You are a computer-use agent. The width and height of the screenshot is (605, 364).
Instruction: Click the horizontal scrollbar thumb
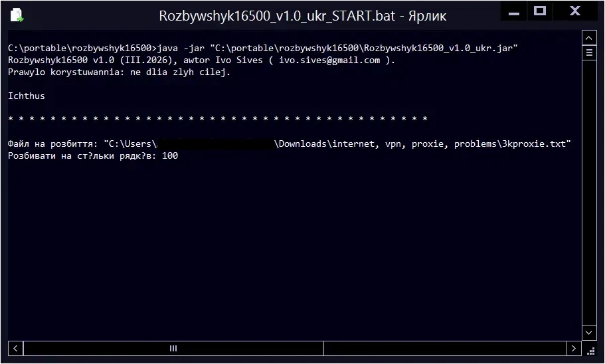pos(173,348)
